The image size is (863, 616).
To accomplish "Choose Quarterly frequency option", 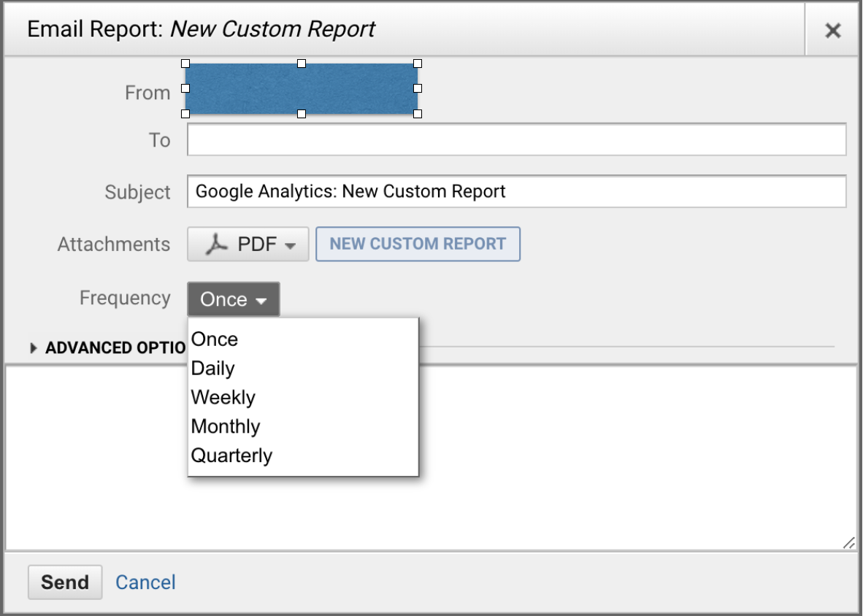I will click(x=231, y=456).
